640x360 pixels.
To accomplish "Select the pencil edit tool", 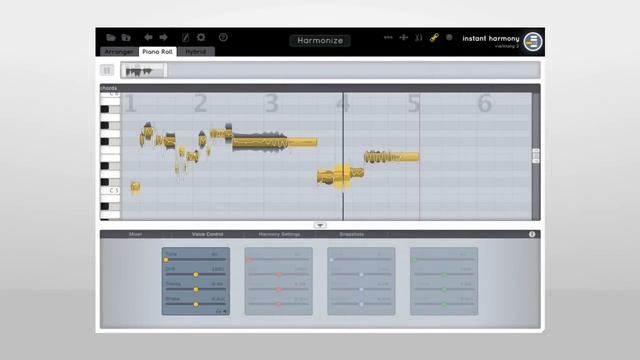I will coord(185,38).
